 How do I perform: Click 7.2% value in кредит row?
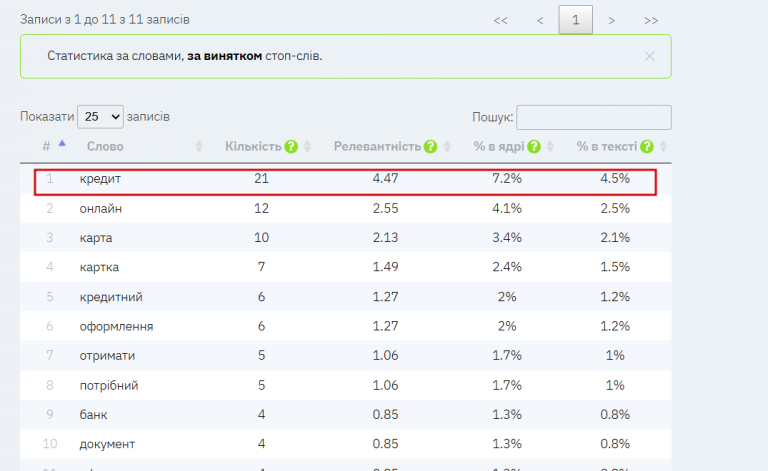[x=507, y=179]
